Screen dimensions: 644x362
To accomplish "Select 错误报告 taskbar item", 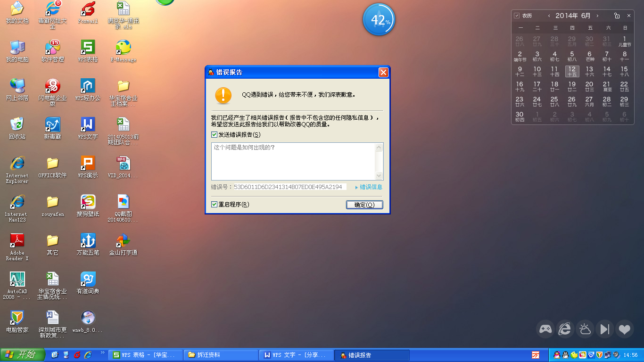I will pyautogui.click(x=372, y=355).
